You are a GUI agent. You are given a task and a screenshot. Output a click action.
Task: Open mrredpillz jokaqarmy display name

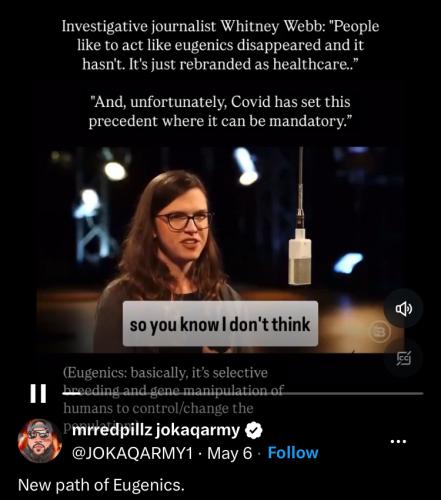pos(156,430)
